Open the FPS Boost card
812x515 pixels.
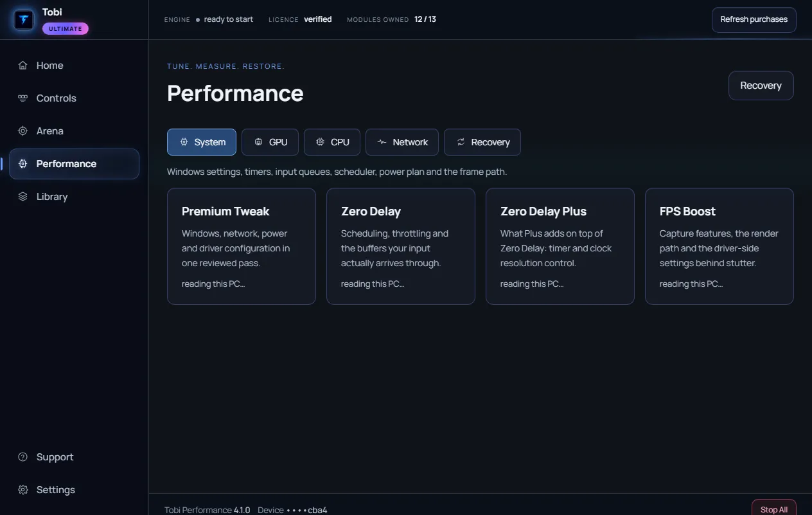[x=719, y=246]
